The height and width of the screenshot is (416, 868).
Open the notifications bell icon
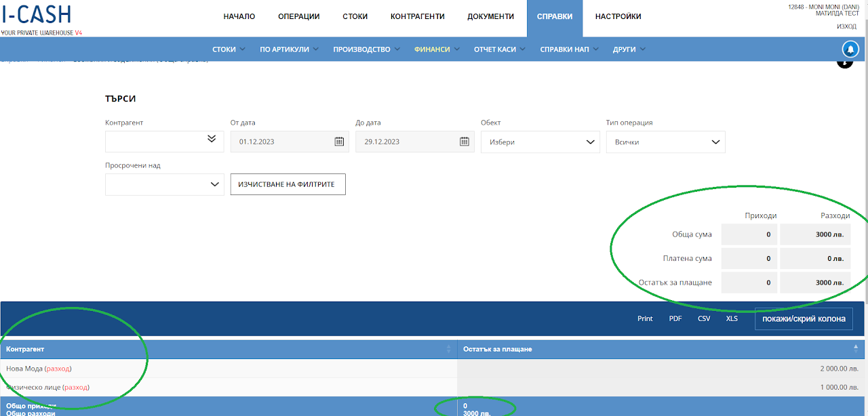click(x=850, y=49)
